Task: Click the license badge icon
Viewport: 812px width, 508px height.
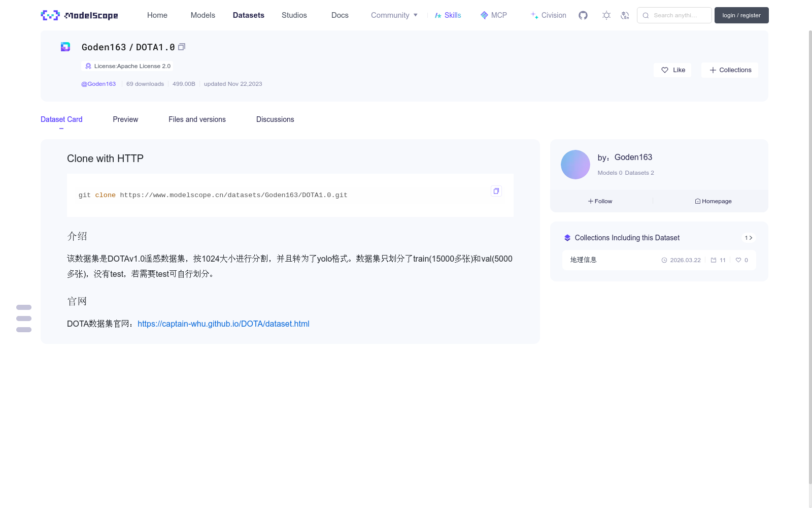Action: [88, 66]
